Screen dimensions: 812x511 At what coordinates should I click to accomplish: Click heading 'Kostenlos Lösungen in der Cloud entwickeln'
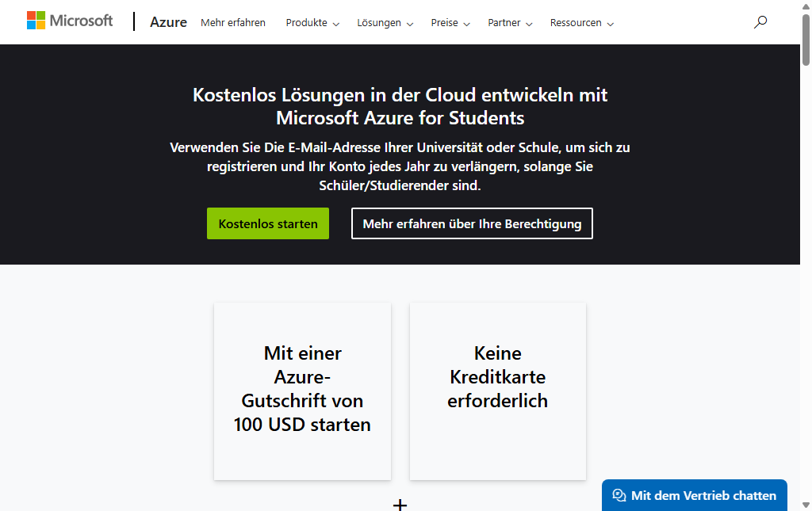click(400, 106)
